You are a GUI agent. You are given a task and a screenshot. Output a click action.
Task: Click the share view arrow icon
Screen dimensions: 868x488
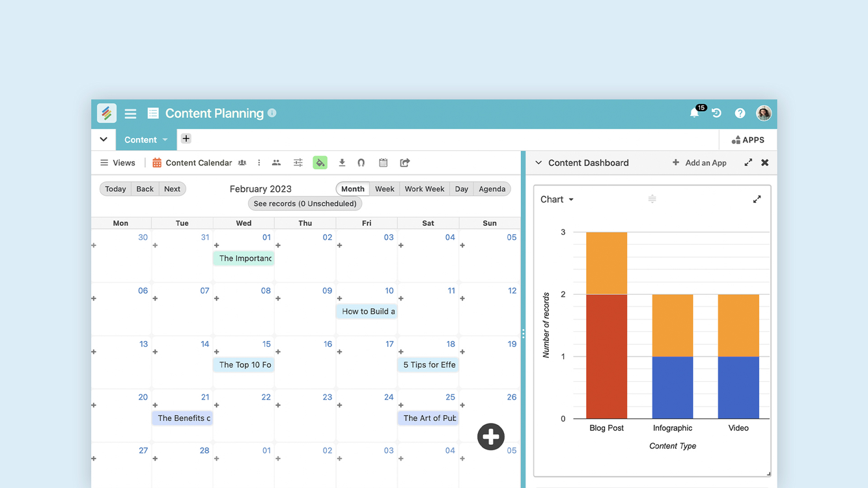click(x=405, y=163)
